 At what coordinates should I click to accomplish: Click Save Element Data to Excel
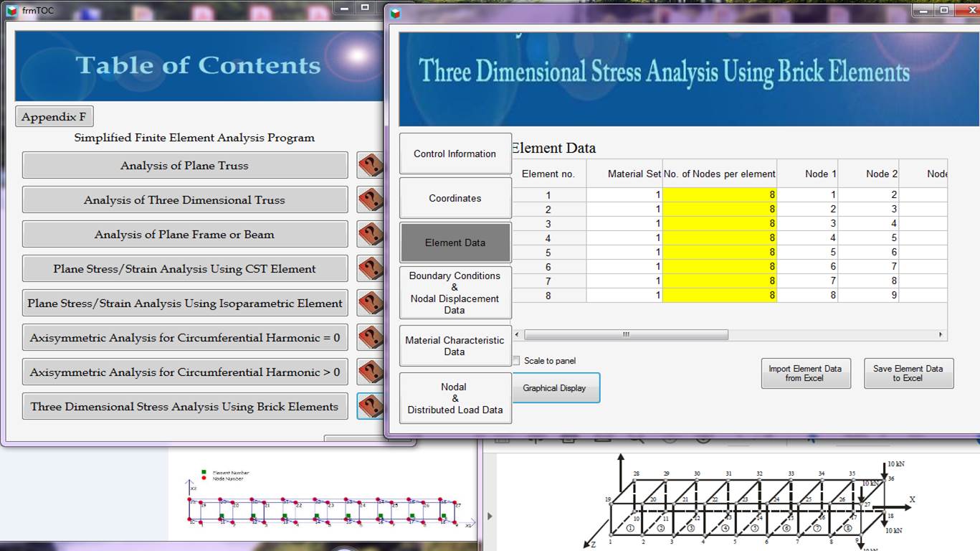(908, 373)
